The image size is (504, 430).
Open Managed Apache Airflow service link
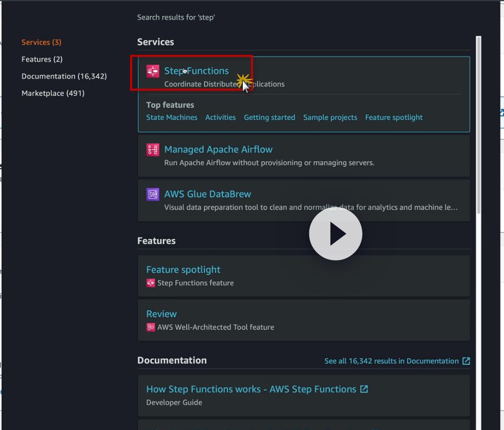[218, 149]
